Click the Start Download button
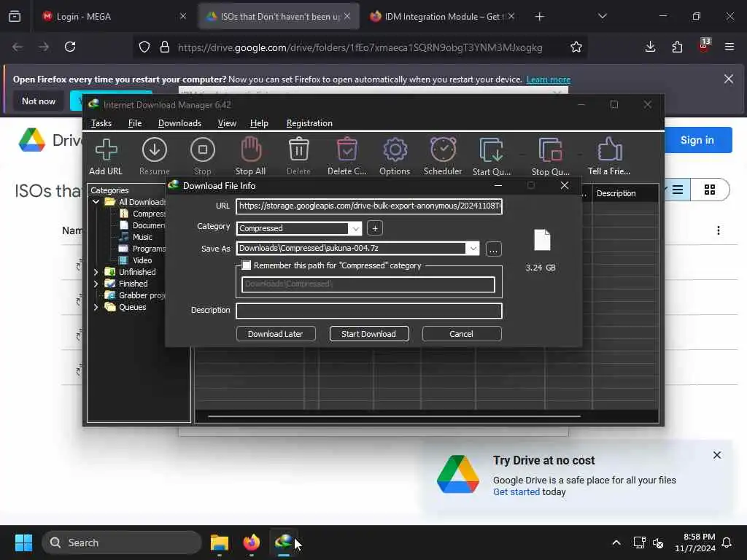747x560 pixels. tap(368, 334)
